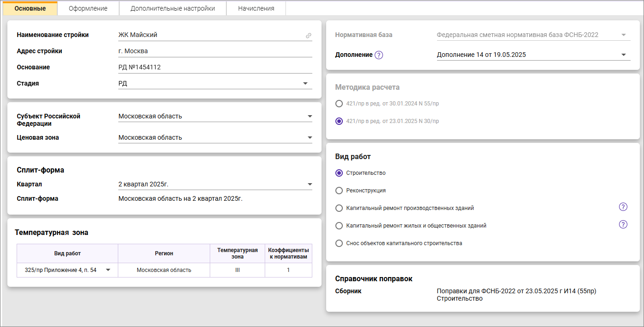Expand the Ценовая зона dropdown

tap(309, 138)
